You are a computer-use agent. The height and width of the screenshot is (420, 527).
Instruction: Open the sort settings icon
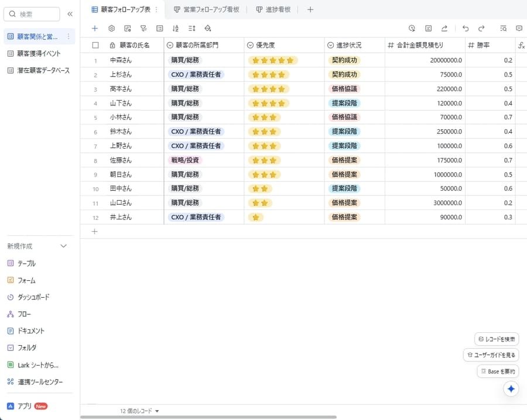tap(175, 28)
